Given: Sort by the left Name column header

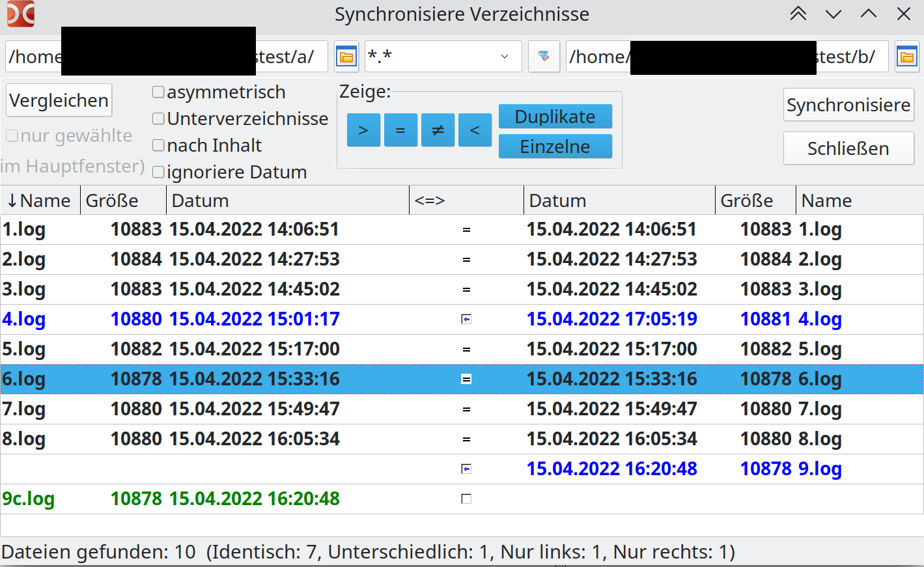Looking at the screenshot, I should tap(40, 201).
